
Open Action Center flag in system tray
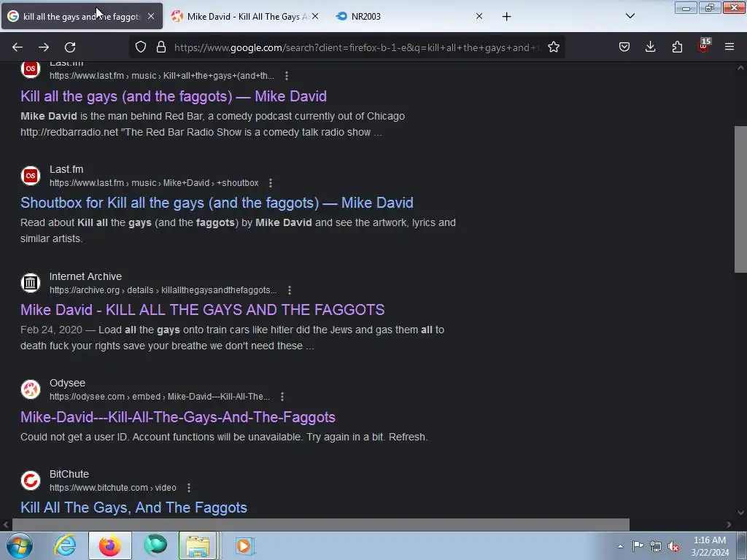pos(638,545)
